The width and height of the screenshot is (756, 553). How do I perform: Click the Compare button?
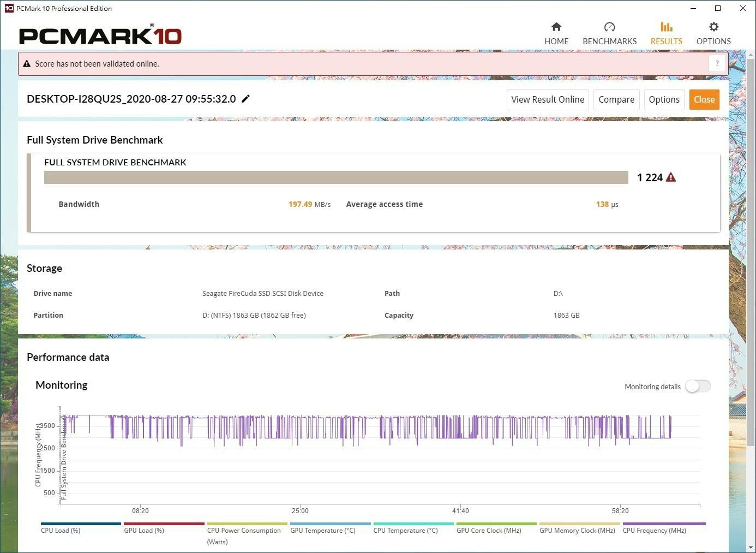[616, 99]
